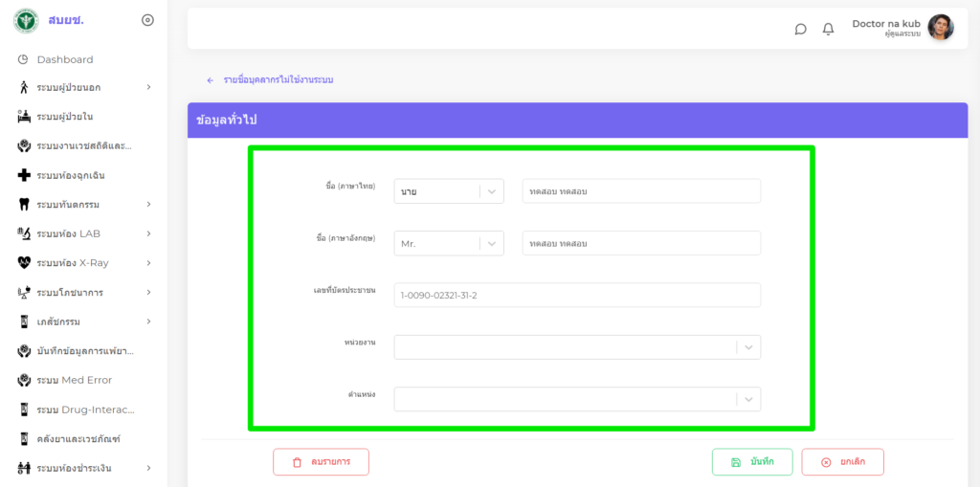
Task: Open the notifications bell icon
Action: [x=828, y=29]
